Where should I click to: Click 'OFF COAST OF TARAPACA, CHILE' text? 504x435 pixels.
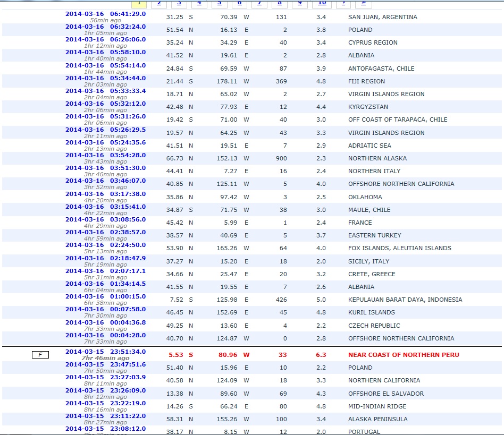coord(398,120)
